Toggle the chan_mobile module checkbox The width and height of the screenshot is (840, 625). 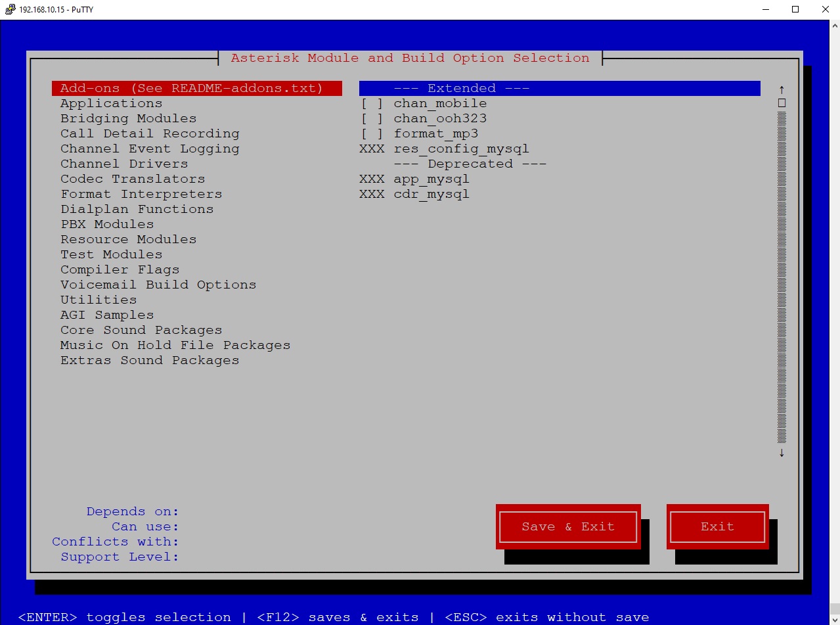pyautogui.click(x=372, y=103)
